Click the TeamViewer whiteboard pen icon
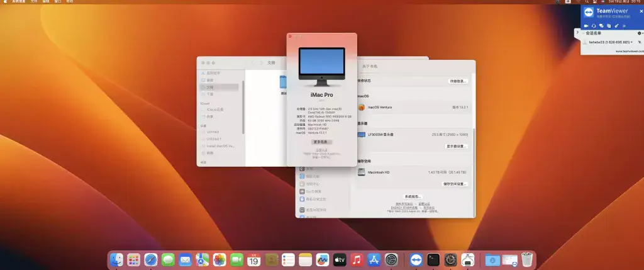 (616, 26)
